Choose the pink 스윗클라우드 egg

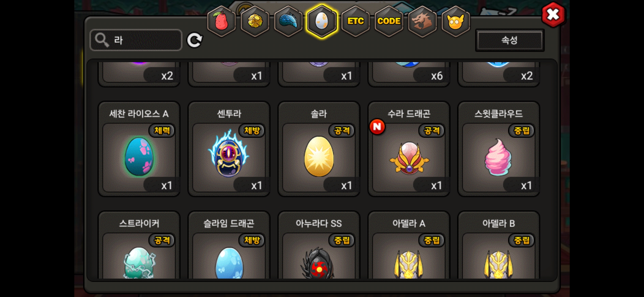[499, 149]
